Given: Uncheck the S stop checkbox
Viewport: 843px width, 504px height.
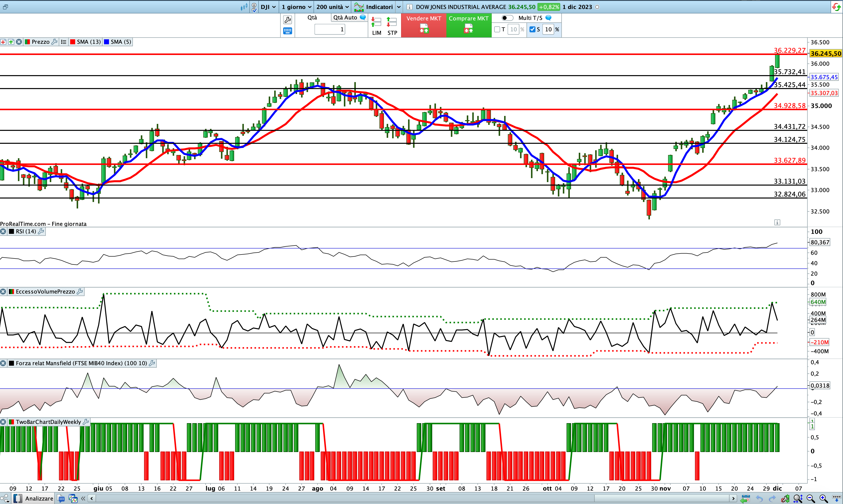Looking at the screenshot, I should point(532,30).
